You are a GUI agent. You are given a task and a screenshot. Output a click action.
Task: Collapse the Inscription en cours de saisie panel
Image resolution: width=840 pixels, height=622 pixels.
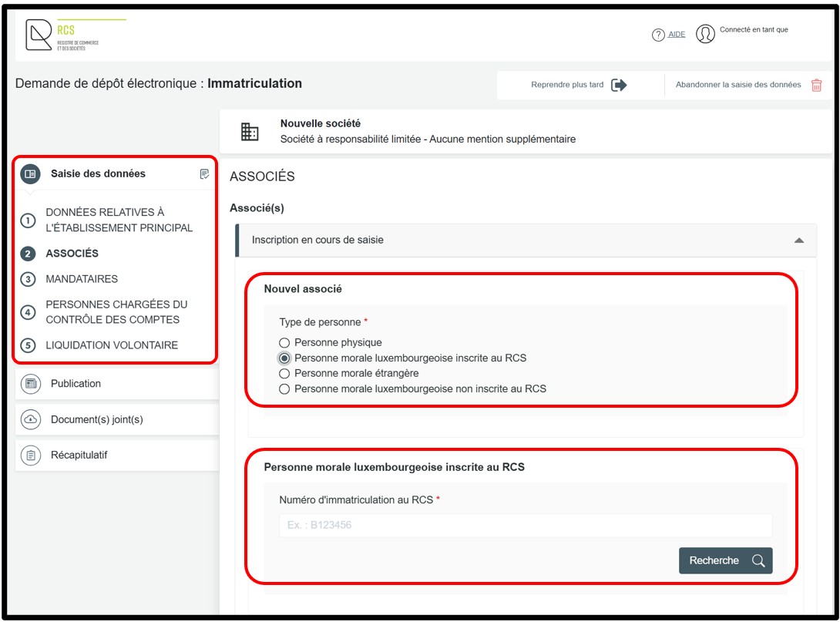point(799,240)
